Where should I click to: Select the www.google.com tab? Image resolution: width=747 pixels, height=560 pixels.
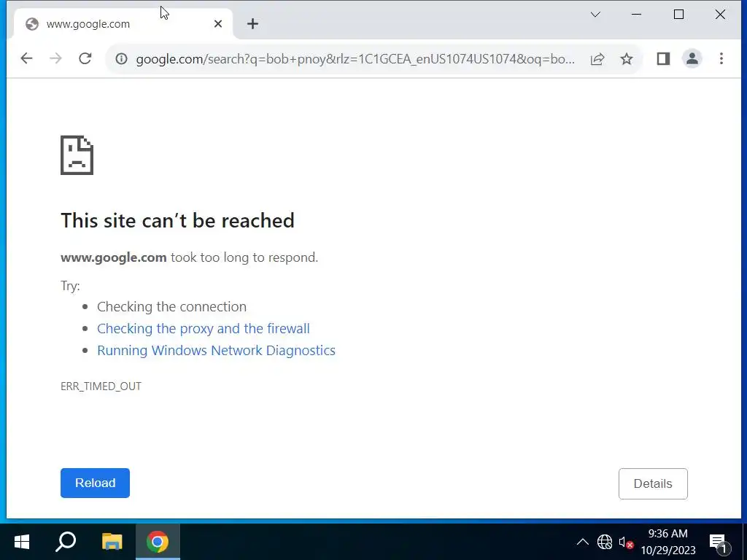(124, 24)
